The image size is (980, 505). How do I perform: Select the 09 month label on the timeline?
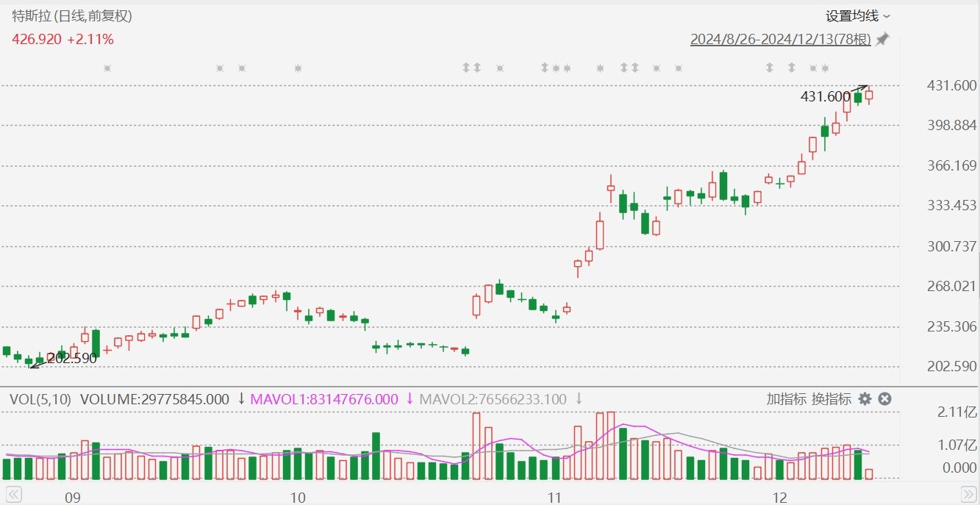click(x=71, y=497)
